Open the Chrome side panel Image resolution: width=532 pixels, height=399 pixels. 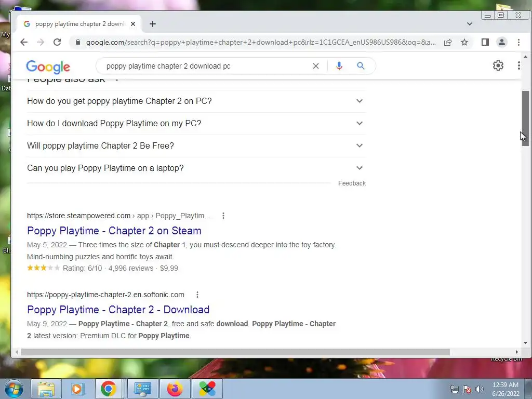point(485,42)
